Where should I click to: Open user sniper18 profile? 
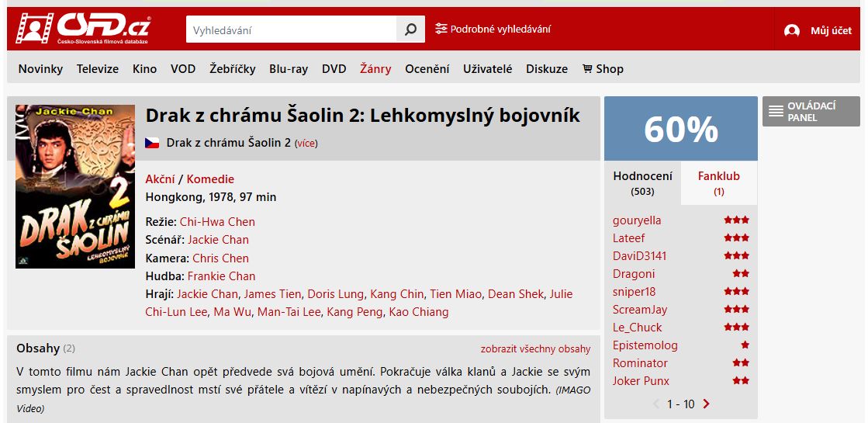click(634, 292)
